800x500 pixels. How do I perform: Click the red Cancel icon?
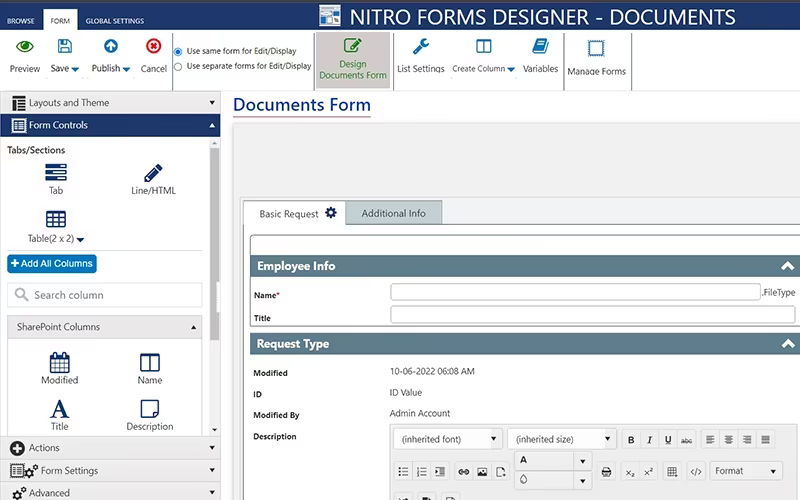click(x=153, y=46)
